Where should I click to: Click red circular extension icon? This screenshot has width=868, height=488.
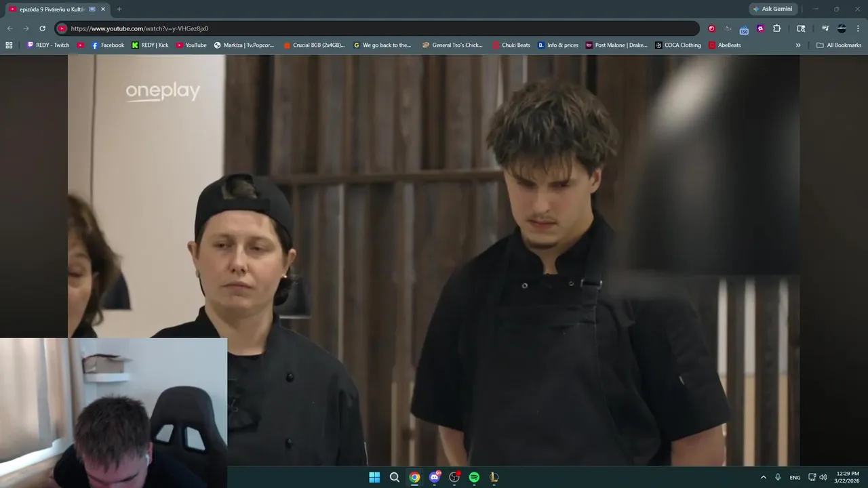[x=711, y=28]
